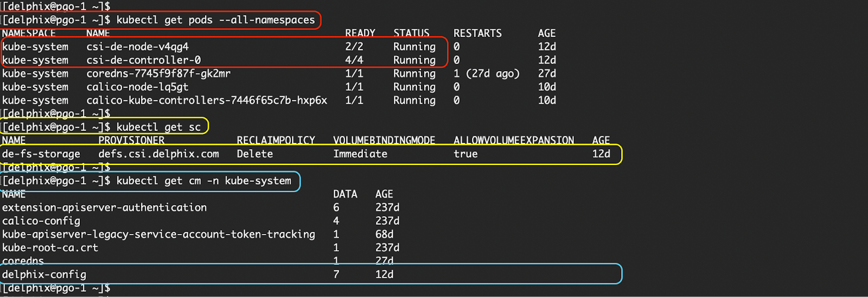Select the Immediate volume binding mode value
Screen dimensions: 868x297
[x=360, y=154]
